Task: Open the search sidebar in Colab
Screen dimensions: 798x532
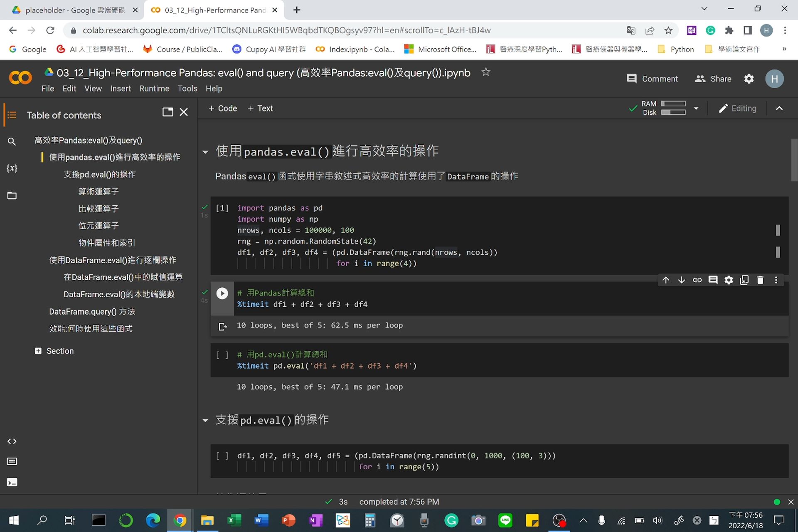Action: coord(12,141)
